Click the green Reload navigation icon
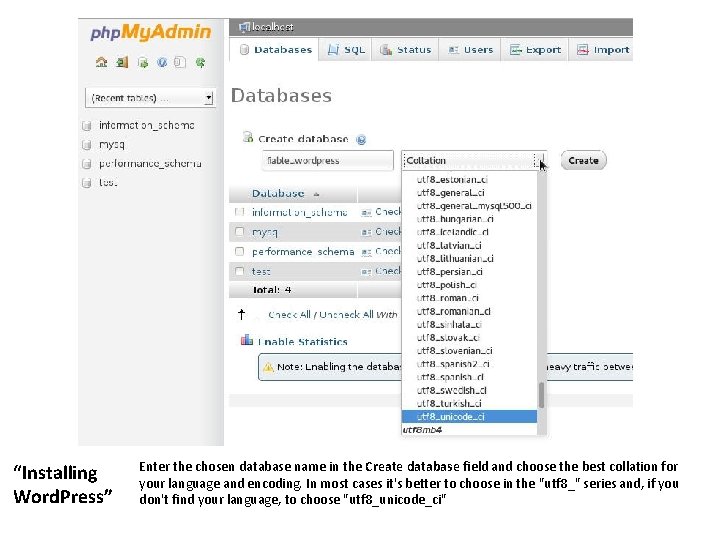 tap(200, 62)
